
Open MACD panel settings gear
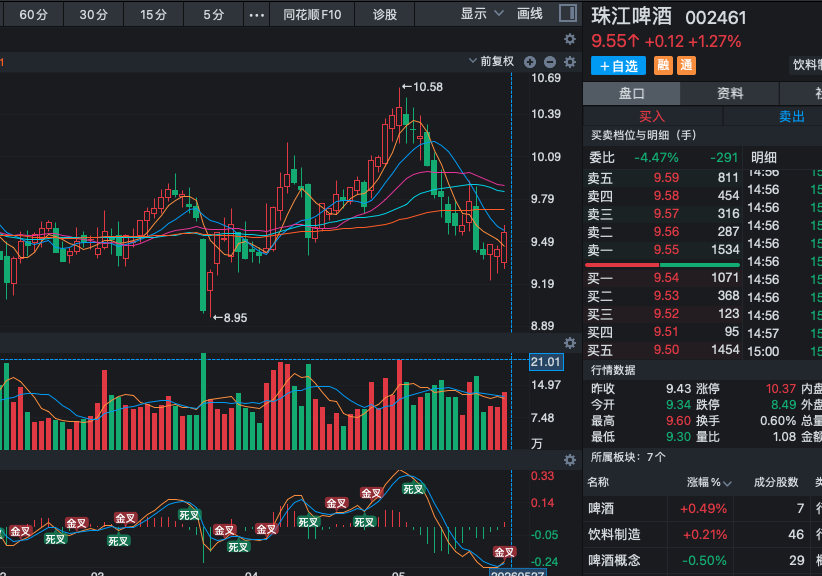[x=570, y=460]
